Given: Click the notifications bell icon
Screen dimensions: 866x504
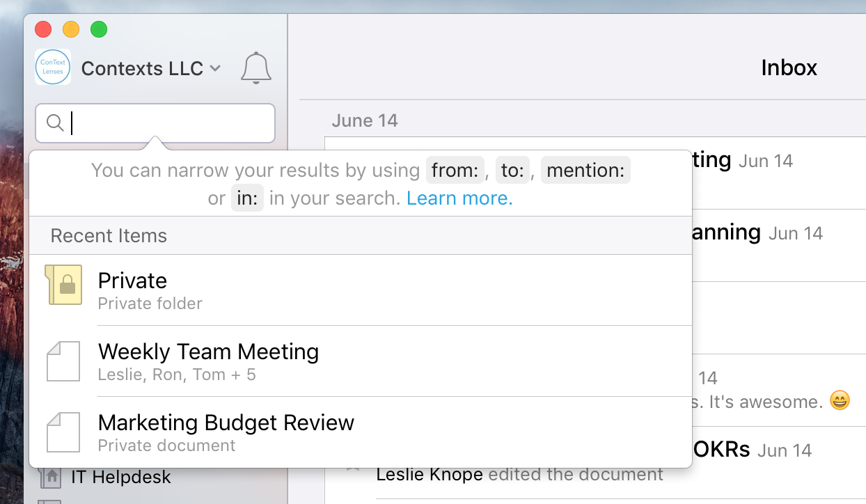Looking at the screenshot, I should [x=255, y=68].
